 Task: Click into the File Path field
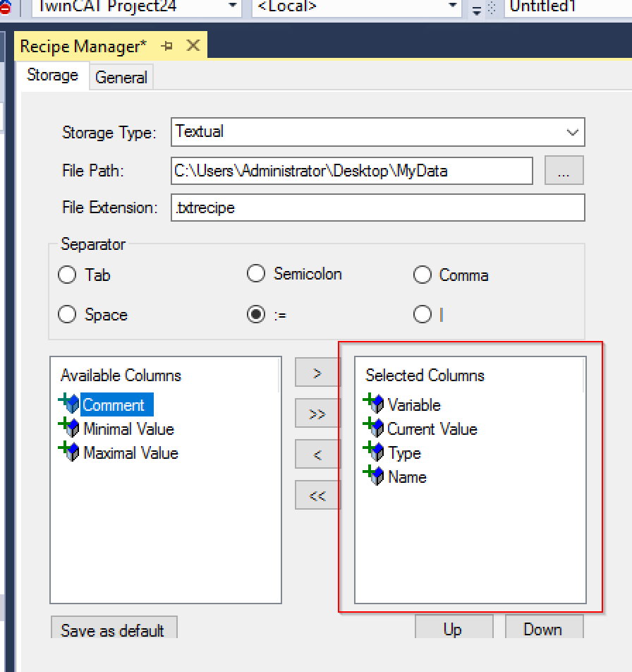tap(352, 171)
